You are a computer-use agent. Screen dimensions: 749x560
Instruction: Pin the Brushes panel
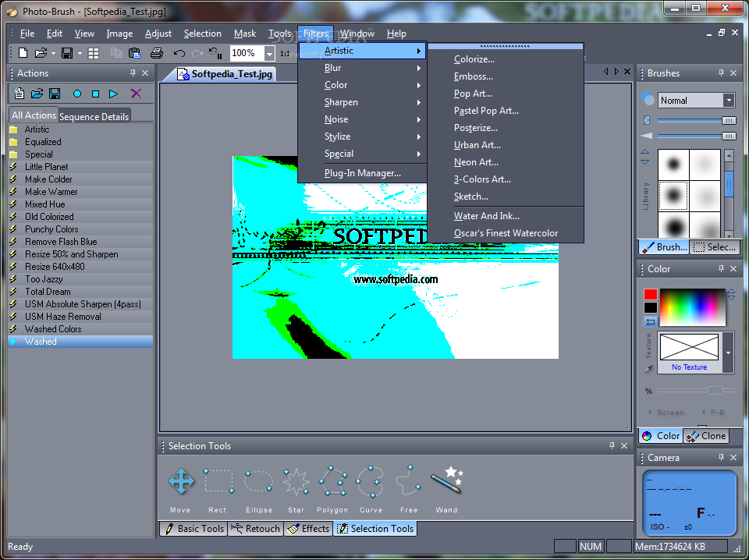point(721,73)
